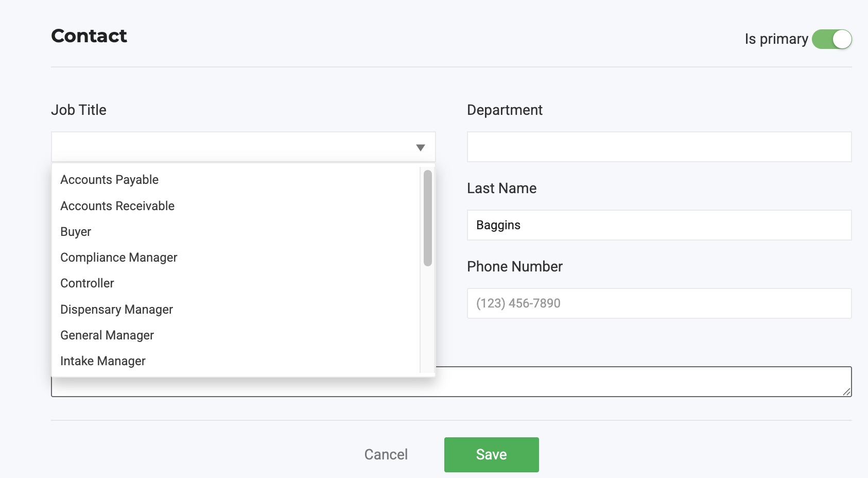Choose Intake Manager option
Image resolution: width=868 pixels, height=478 pixels.
click(103, 361)
